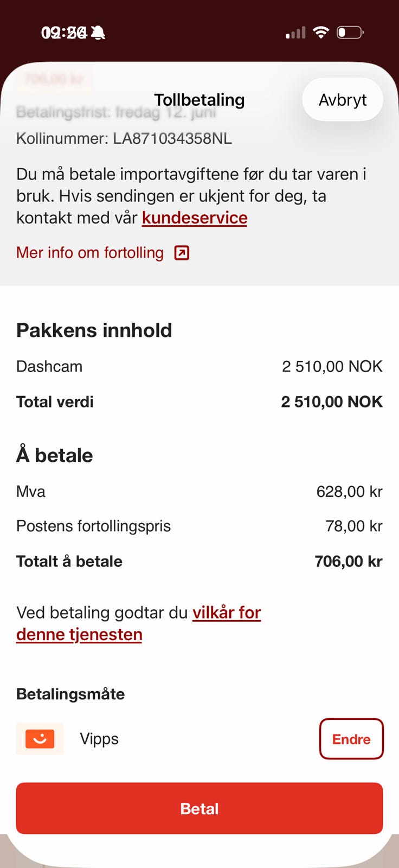Tap the cellular signal bars icon
This screenshot has width=399, height=868.
(296, 33)
